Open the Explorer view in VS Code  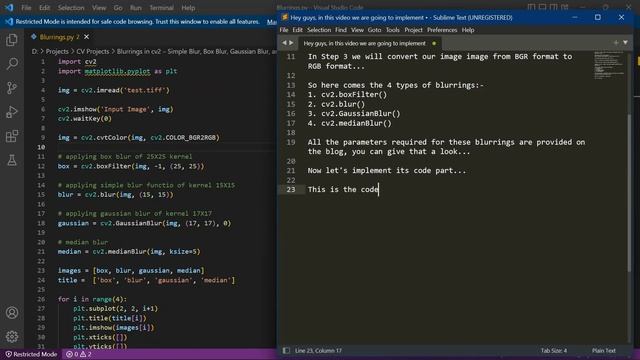pyautogui.click(x=12, y=40)
